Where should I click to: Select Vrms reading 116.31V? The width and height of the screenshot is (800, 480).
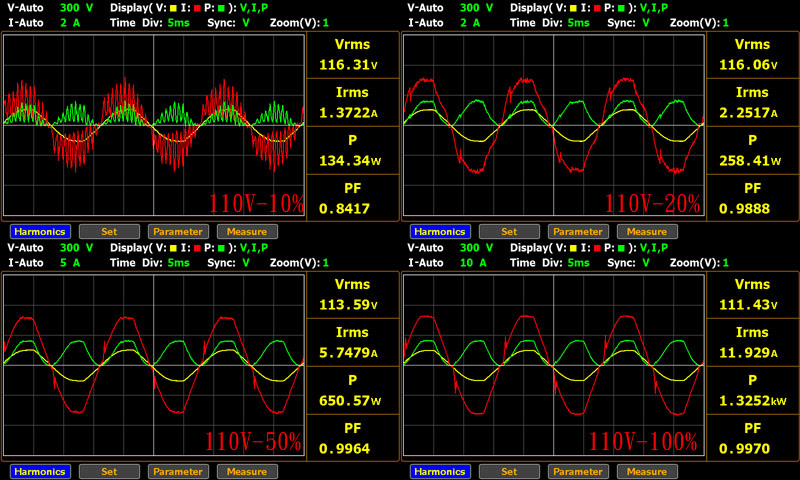tap(348, 65)
